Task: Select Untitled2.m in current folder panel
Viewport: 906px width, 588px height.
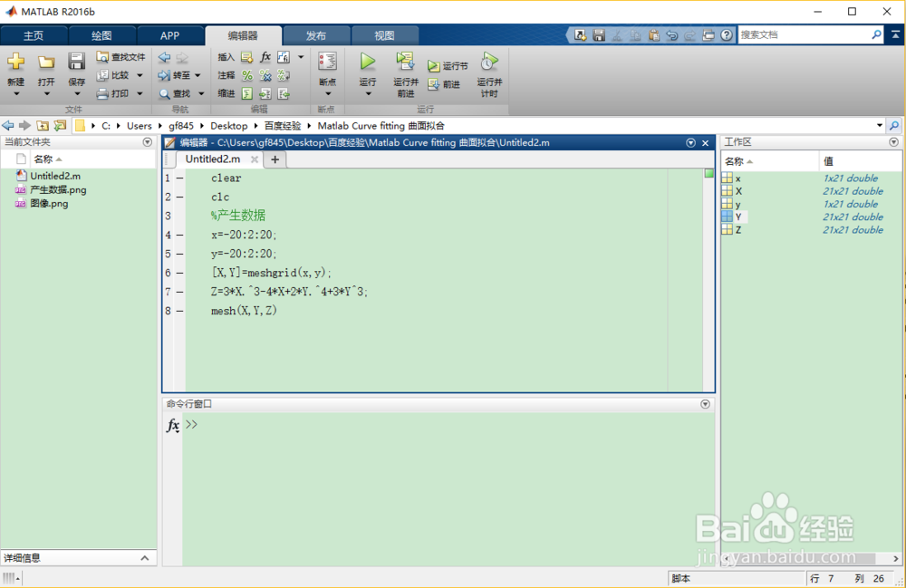Action: pyautogui.click(x=55, y=176)
